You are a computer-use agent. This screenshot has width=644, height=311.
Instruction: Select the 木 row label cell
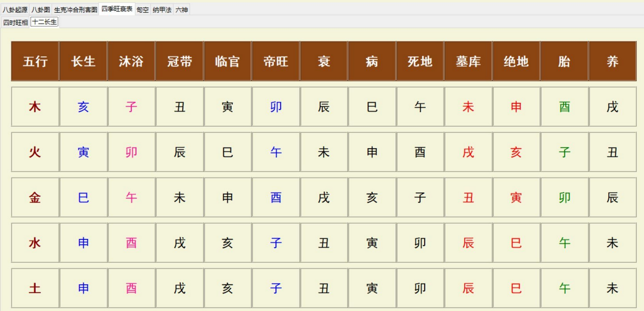coord(35,106)
